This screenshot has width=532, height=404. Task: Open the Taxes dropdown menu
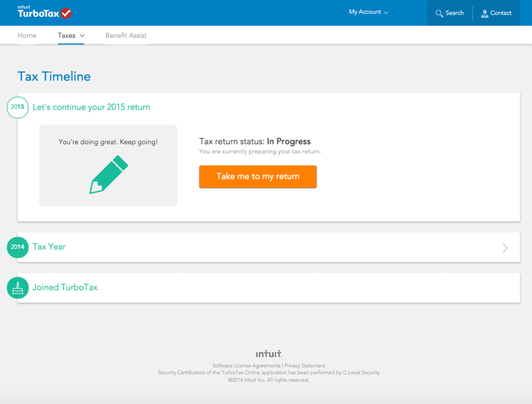(71, 35)
